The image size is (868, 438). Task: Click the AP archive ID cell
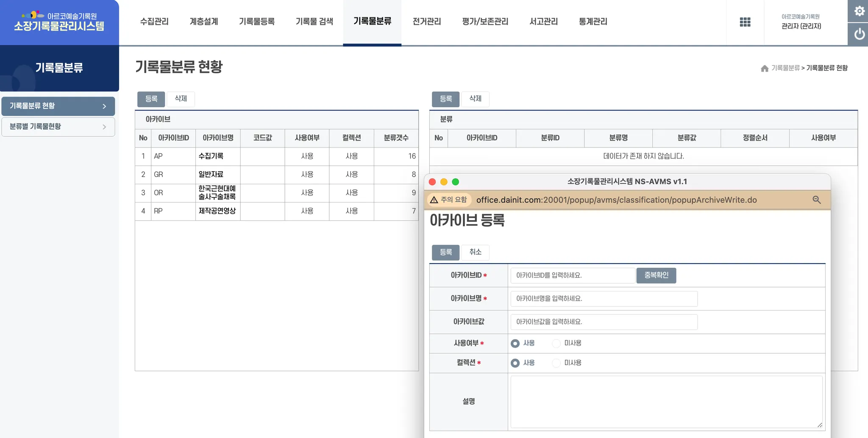coord(173,156)
